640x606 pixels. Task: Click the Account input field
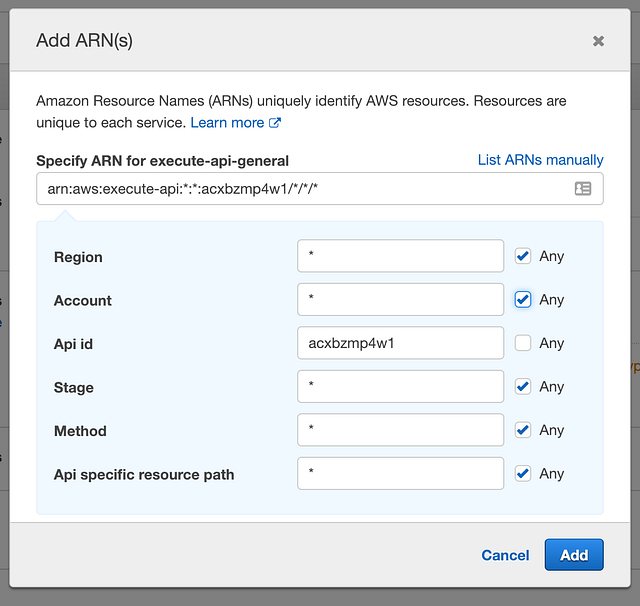(x=400, y=300)
